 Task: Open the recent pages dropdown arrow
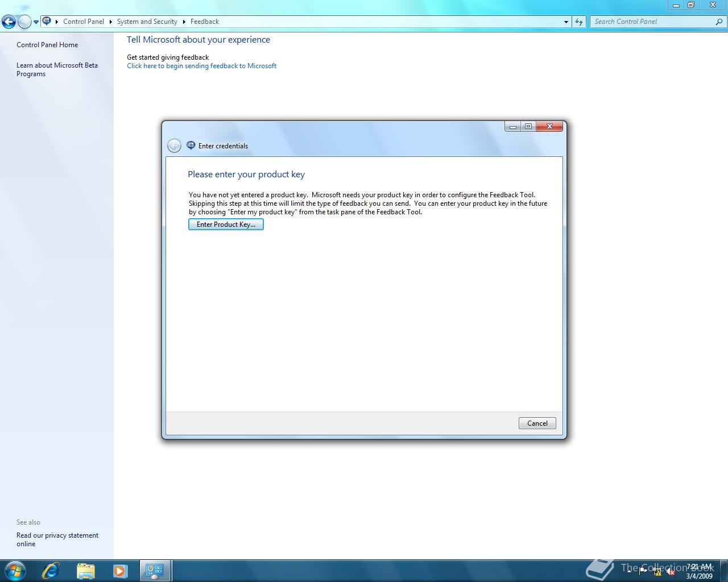click(36, 22)
